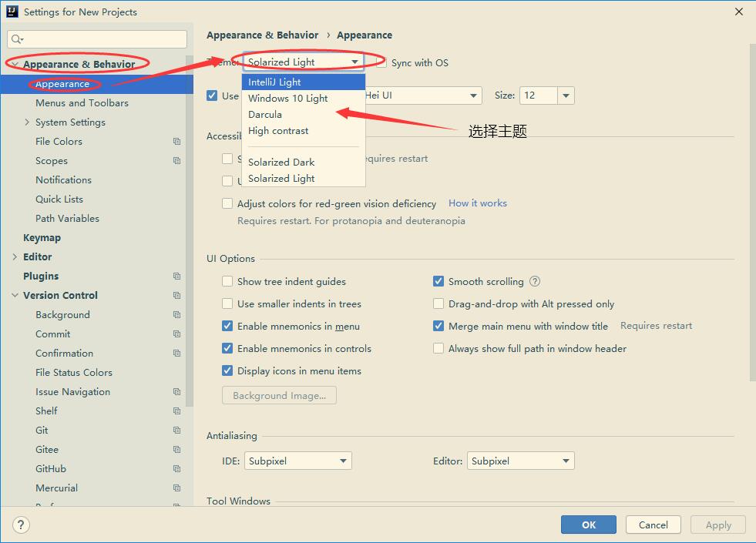This screenshot has width=756, height=543.
Task: Click the project-level icon beside Background
Action: tap(177, 314)
